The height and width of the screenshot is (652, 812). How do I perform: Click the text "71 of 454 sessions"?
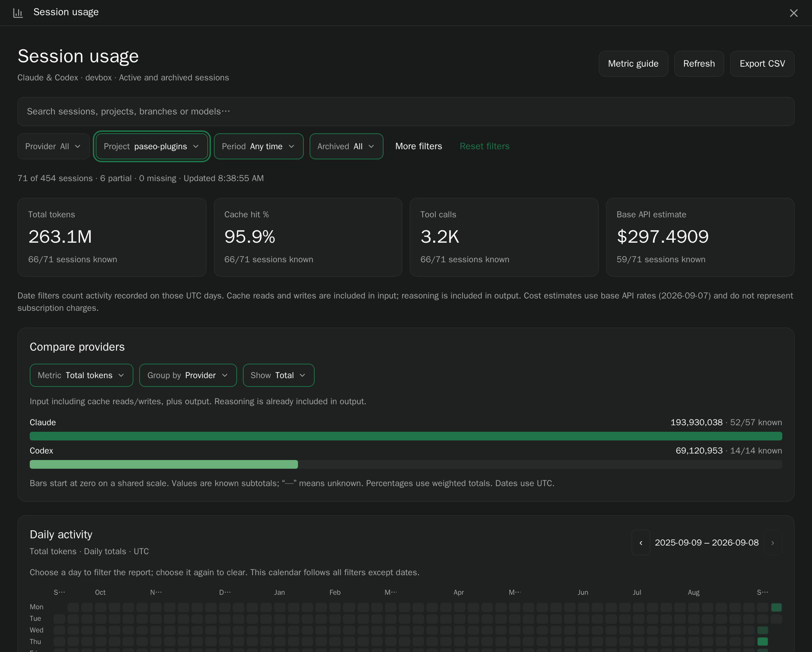tap(55, 179)
